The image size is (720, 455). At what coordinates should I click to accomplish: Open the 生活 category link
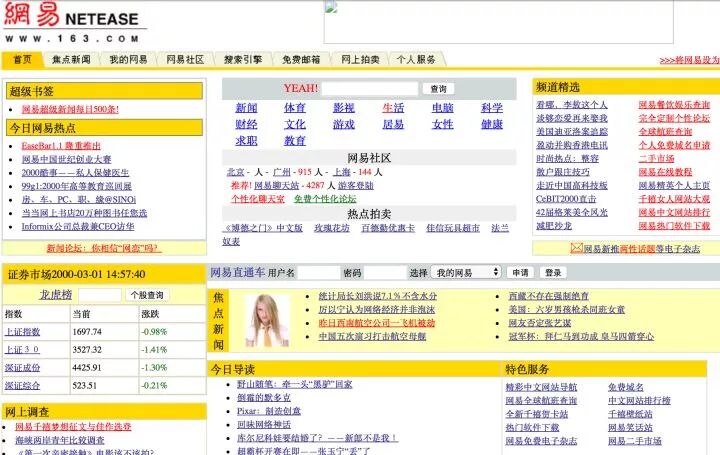[394, 108]
